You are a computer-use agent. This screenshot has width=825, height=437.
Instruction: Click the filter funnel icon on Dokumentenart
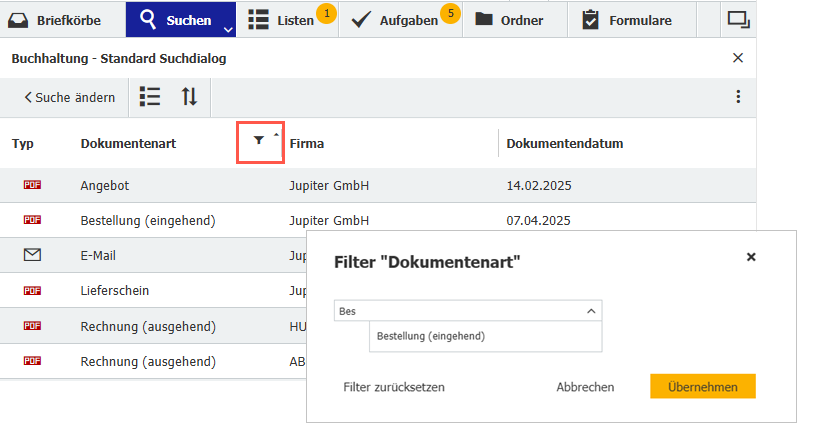click(x=259, y=142)
